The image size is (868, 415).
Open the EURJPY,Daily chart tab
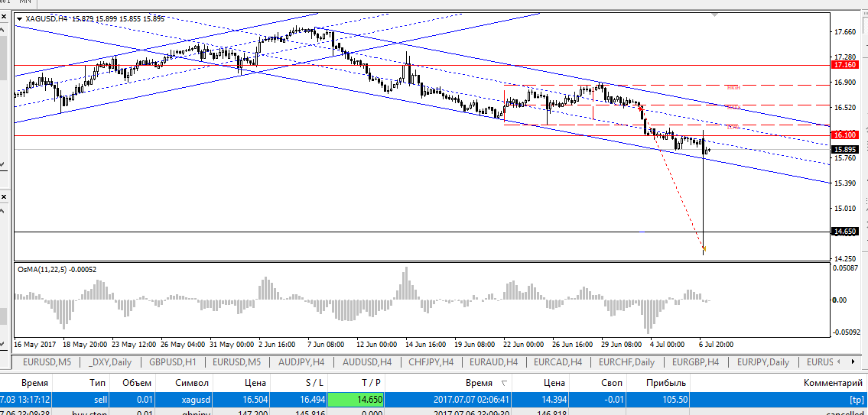[763, 362]
